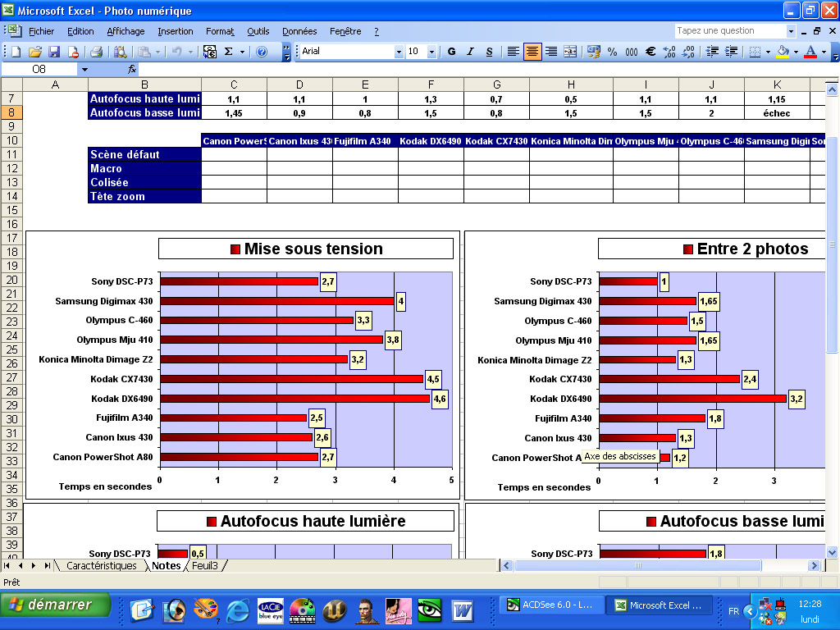Increase decimal places
Image resolution: width=840 pixels, height=630 pixels.
click(669, 52)
